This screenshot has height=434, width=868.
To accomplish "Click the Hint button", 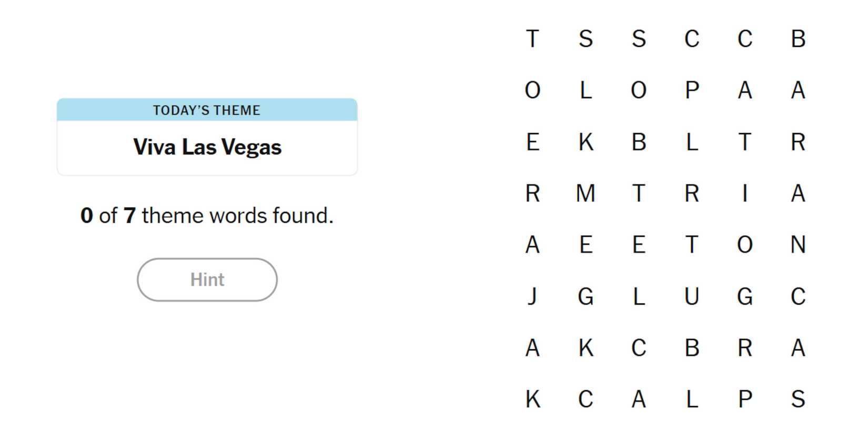I will pos(207,280).
